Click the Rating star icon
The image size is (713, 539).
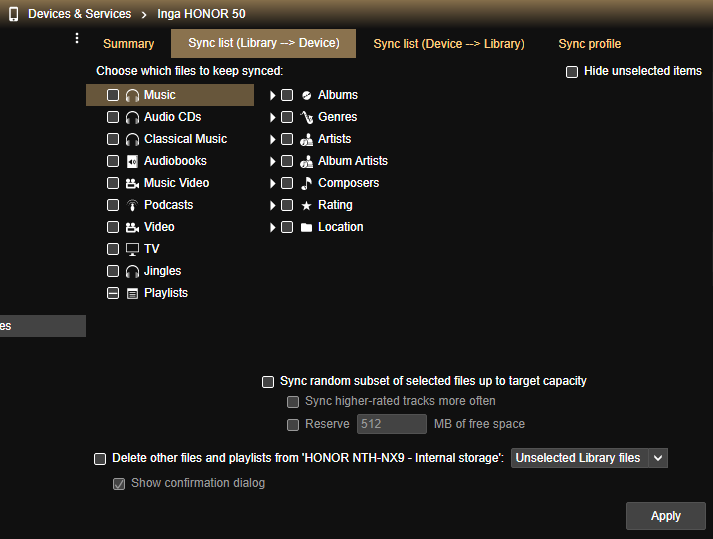[x=306, y=205]
